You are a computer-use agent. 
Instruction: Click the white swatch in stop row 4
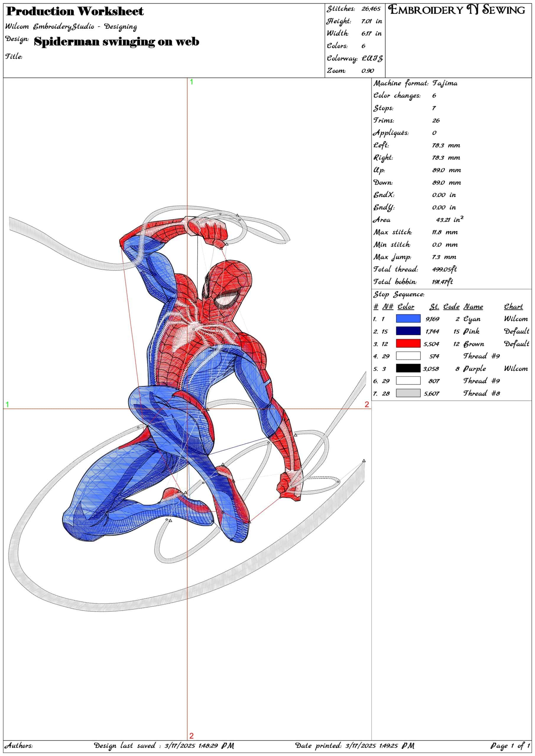pos(408,356)
